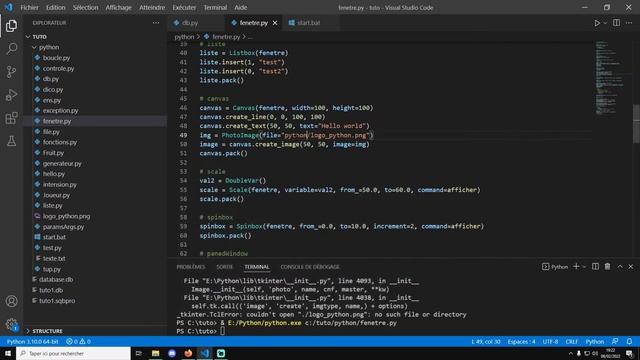The width and height of the screenshot is (640, 360).
Task: Open Explorer panel More Actions ellipsis
Action: pyautogui.click(x=156, y=23)
